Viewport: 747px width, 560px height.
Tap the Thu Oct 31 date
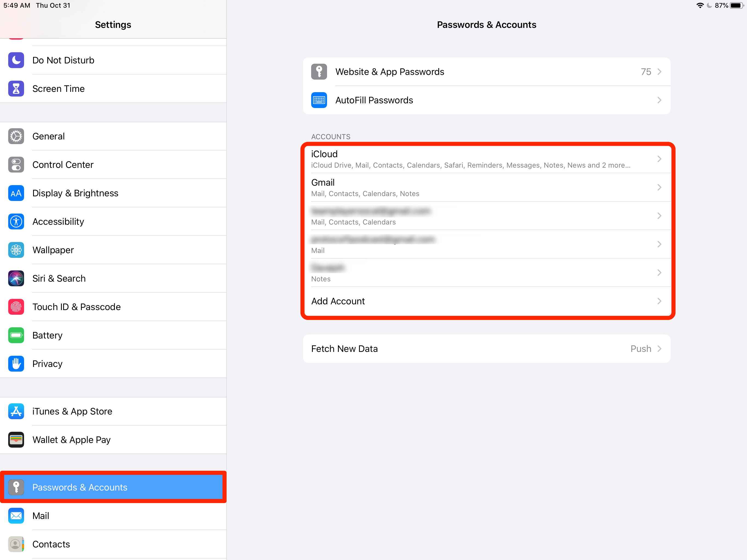[x=53, y=5]
